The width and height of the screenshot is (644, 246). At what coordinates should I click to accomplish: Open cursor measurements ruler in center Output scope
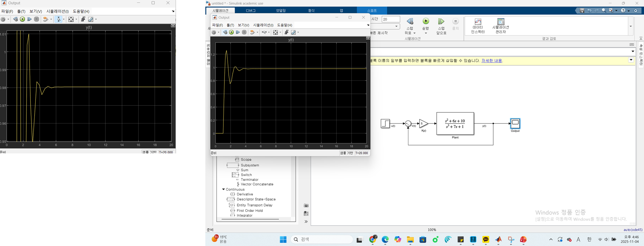(293, 32)
